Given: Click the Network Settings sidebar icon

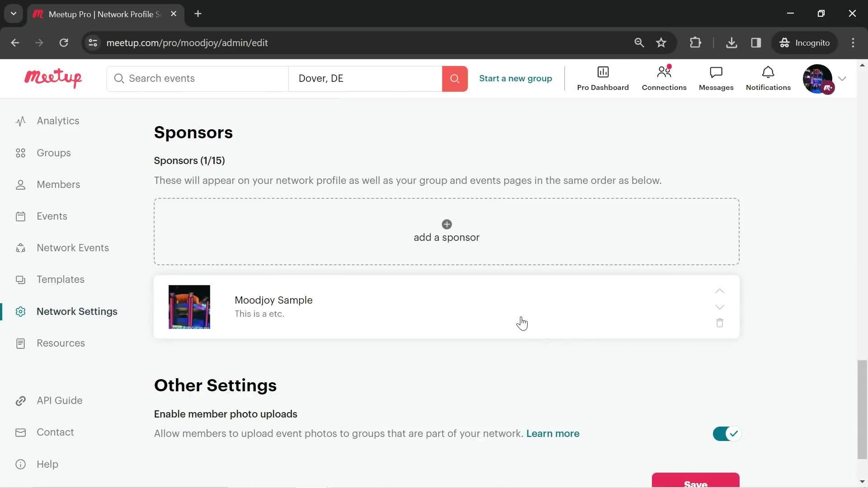Looking at the screenshot, I should click(x=20, y=311).
